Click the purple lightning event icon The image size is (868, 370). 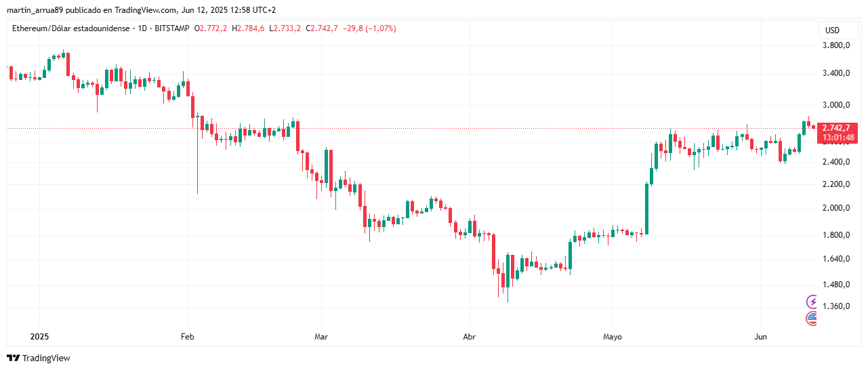(812, 302)
